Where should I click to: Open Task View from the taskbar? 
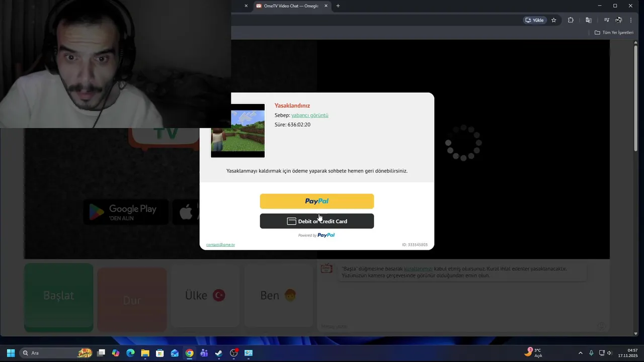point(101,353)
